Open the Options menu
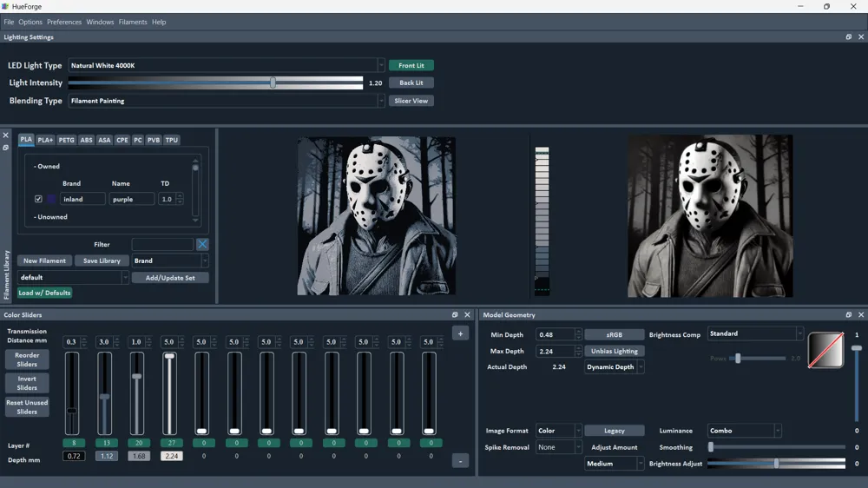The width and height of the screenshot is (868, 488). click(30, 23)
